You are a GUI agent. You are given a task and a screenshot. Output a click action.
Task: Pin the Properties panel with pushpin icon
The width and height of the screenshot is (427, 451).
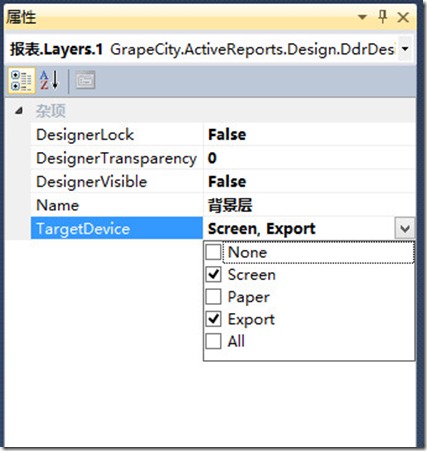point(383,16)
